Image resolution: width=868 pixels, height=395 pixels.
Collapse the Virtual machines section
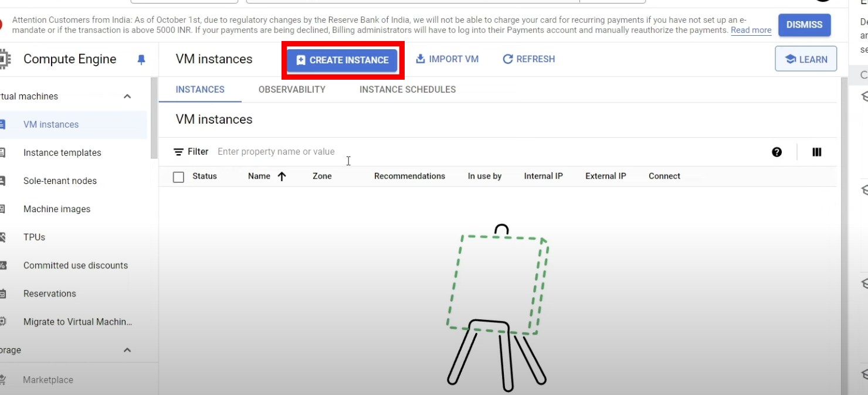(x=127, y=97)
